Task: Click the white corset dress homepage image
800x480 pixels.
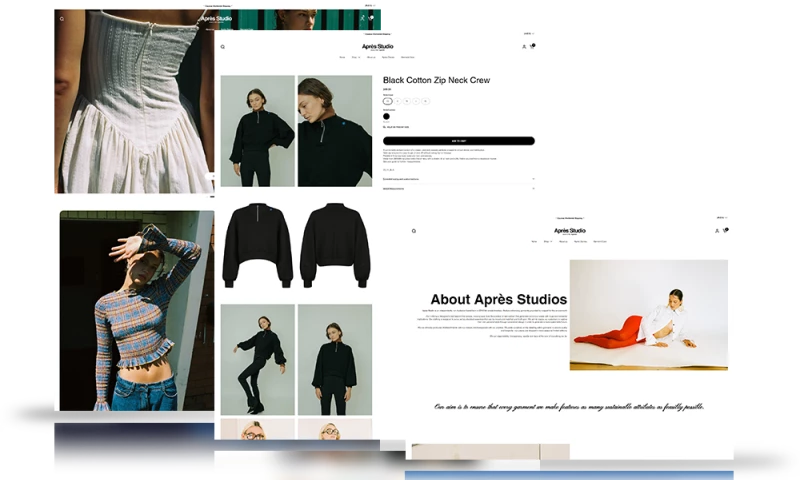Action: point(134,101)
